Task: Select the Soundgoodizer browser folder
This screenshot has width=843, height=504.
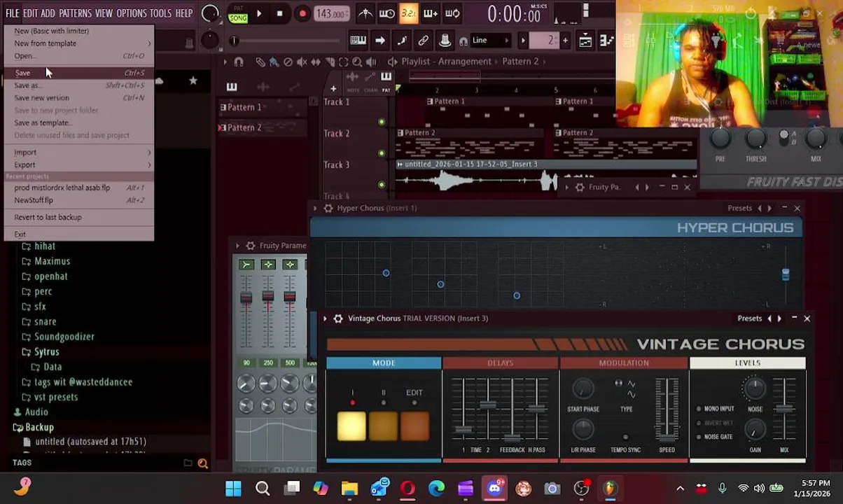Action: click(64, 337)
